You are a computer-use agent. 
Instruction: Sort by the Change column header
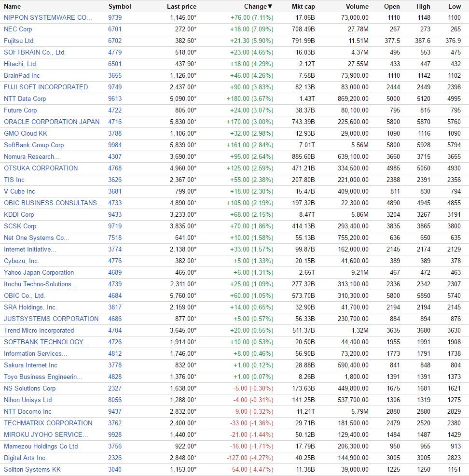pos(258,6)
